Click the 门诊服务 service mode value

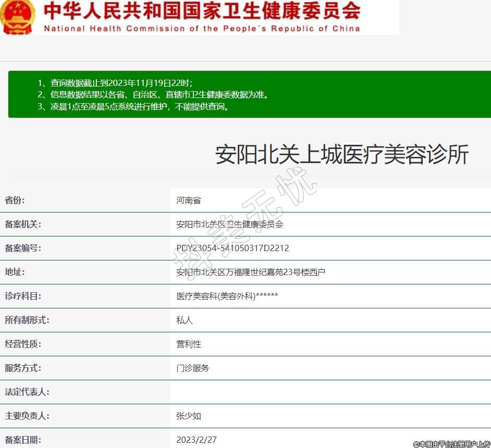pos(193,368)
